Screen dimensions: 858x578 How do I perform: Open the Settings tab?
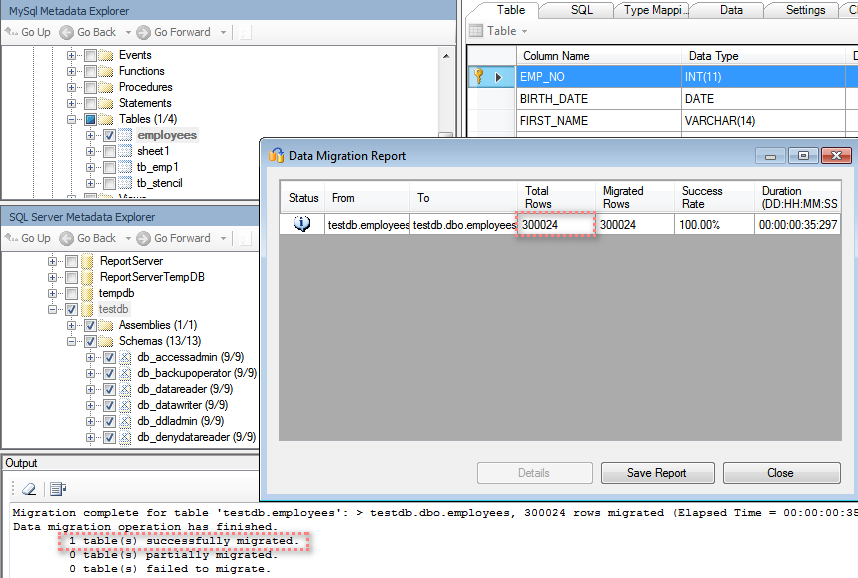[x=805, y=10]
